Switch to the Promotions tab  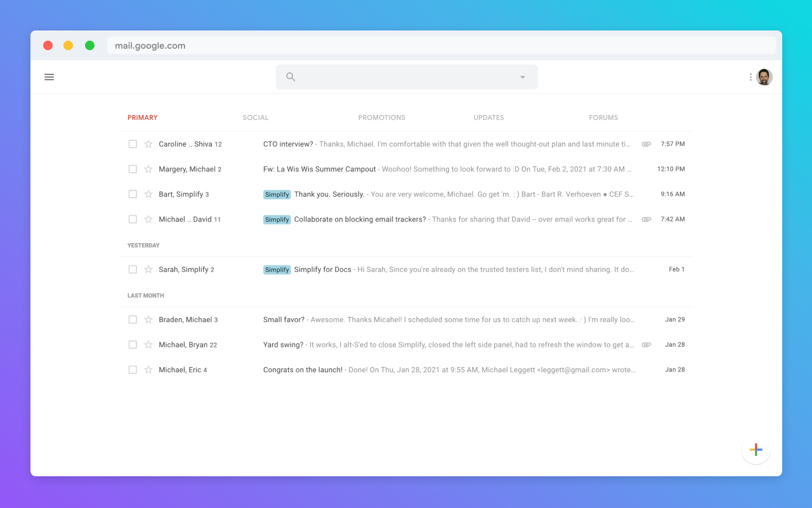tap(381, 117)
